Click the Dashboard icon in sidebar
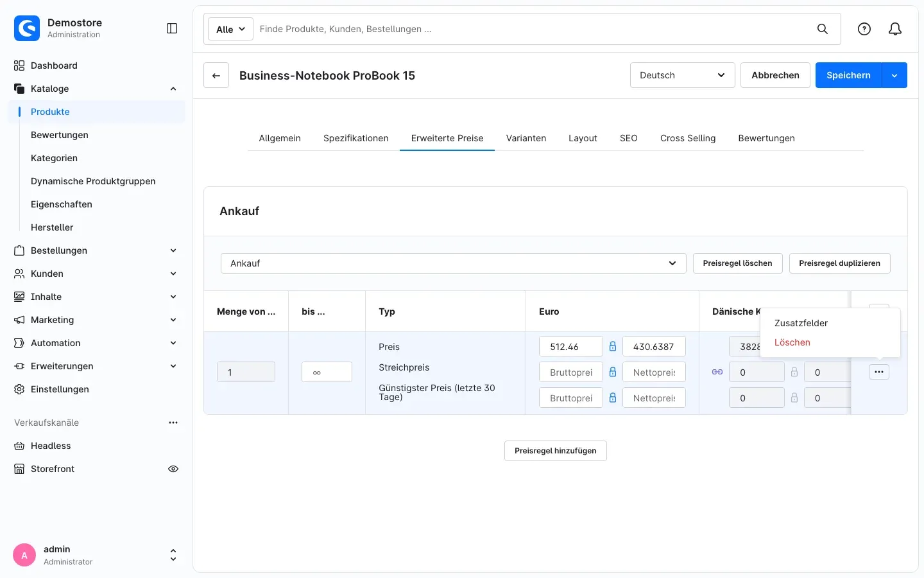Screen dimensions: 924x578 19,66
